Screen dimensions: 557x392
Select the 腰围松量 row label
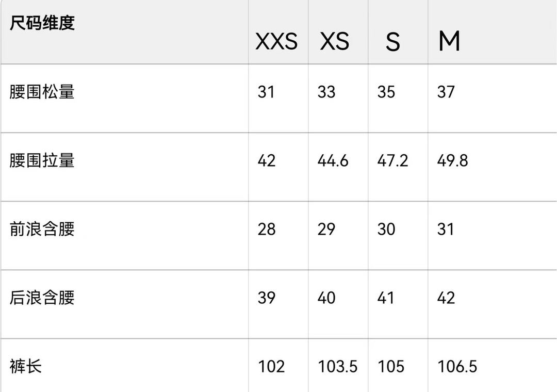[x=42, y=92]
